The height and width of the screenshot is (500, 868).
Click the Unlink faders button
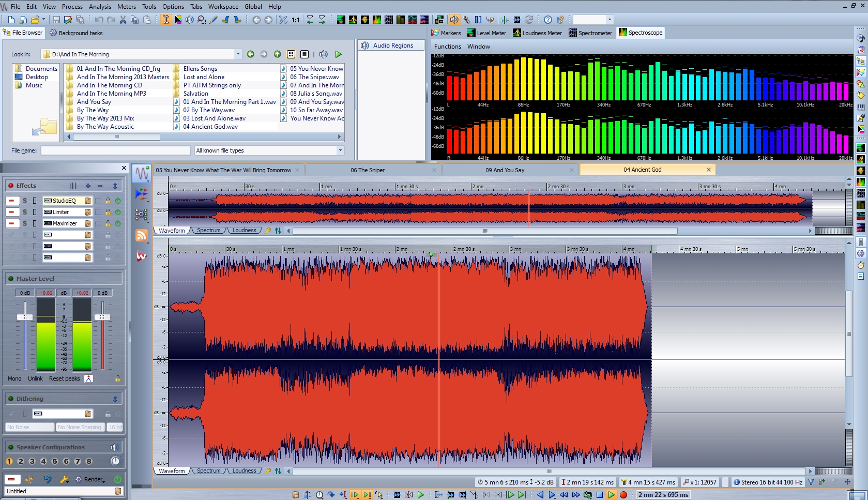pos(35,378)
